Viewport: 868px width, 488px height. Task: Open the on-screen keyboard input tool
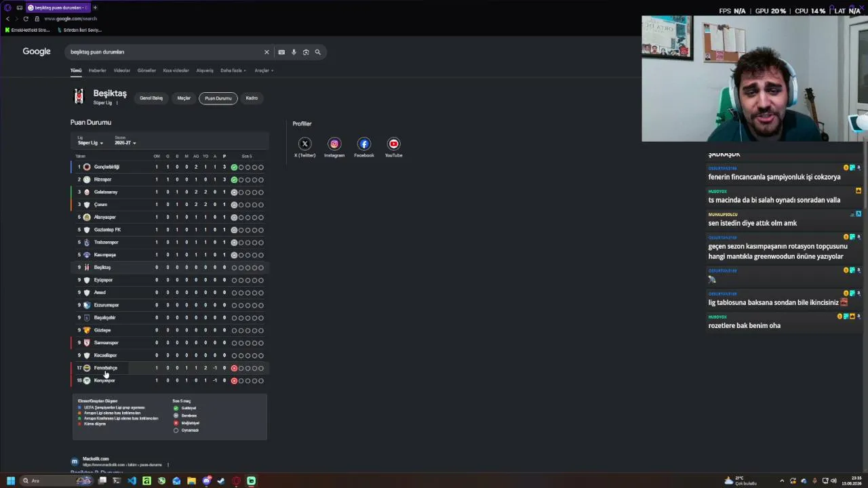click(x=281, y=52)
